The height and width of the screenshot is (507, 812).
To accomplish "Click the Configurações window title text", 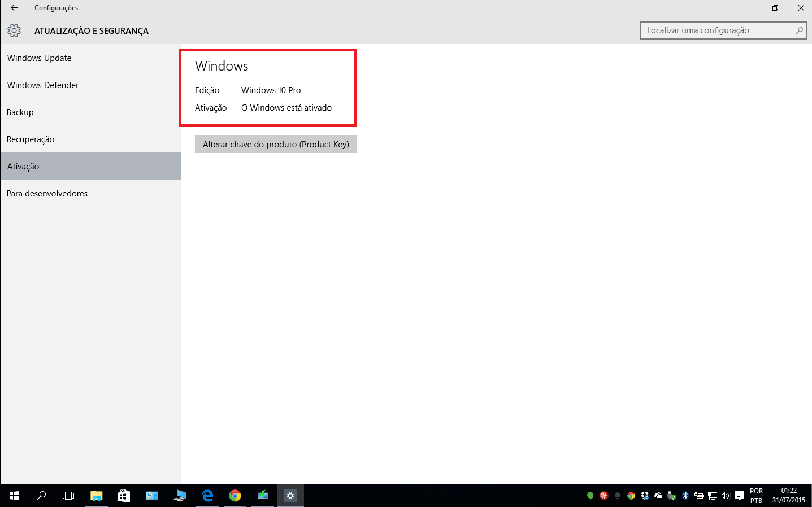I will (56, 8).
